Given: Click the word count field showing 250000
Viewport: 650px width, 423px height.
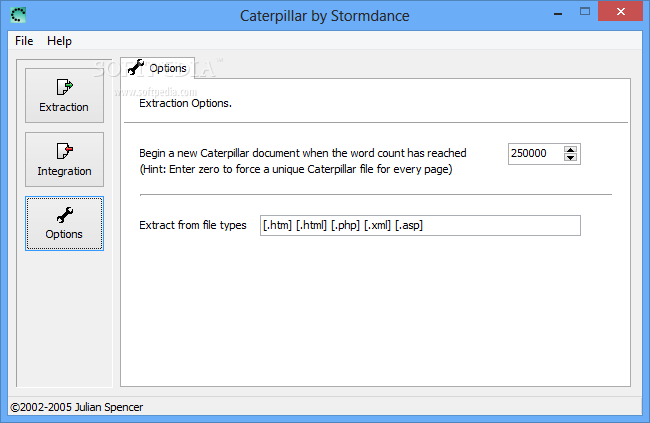Looking at the screenshot, I should click(536, 154).
